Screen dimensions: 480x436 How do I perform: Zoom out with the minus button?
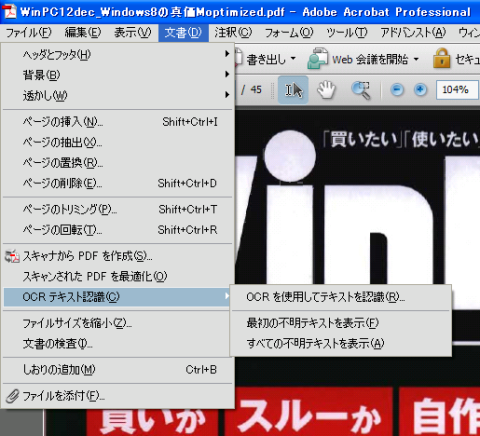[397, 90]
